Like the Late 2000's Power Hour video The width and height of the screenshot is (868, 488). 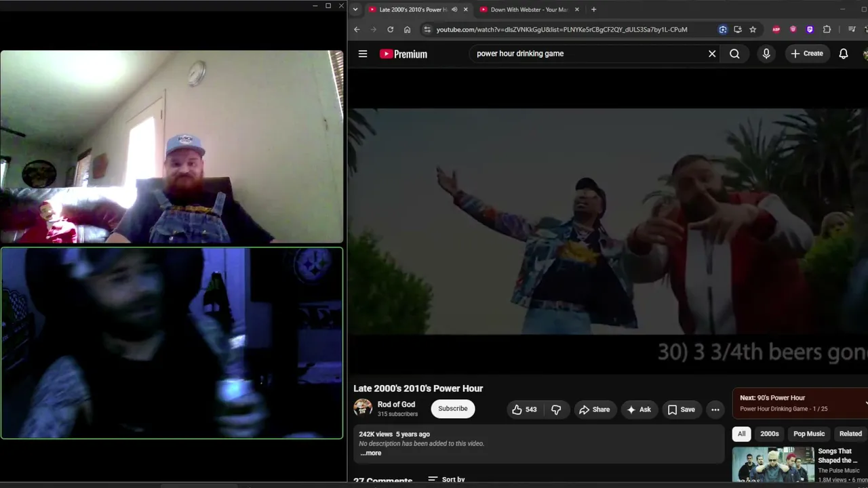[524, 409]
